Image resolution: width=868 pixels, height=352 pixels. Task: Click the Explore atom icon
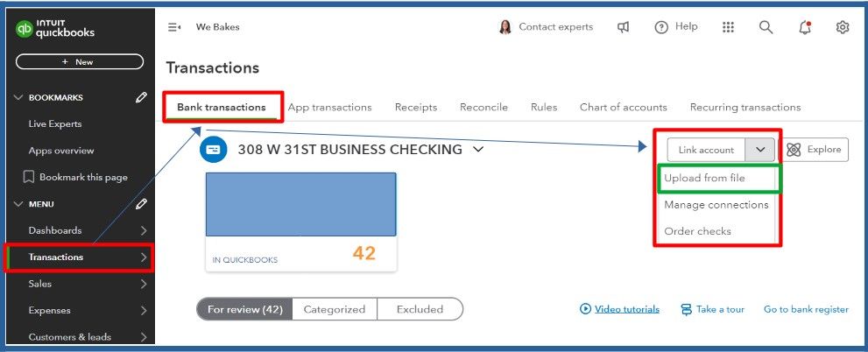(x=794, y=150)
